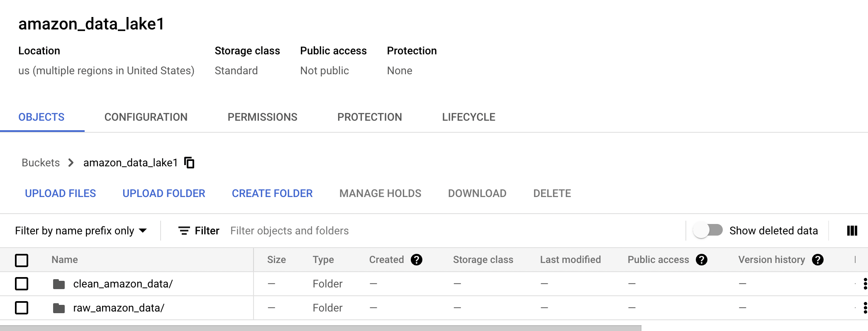Click the folder icon of clean_amazon_data

pyautogui.click(x=59, y=284)
